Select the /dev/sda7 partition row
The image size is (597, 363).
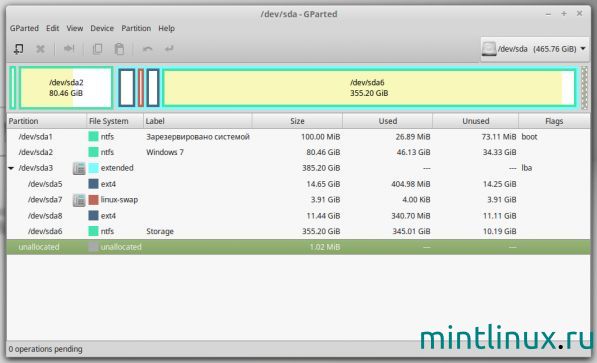(298, 200)
